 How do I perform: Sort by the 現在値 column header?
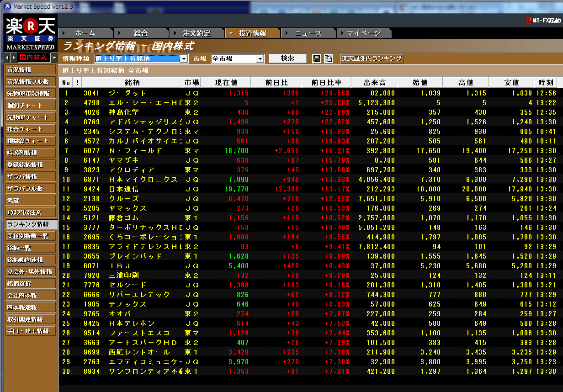(x=226, y=83)
